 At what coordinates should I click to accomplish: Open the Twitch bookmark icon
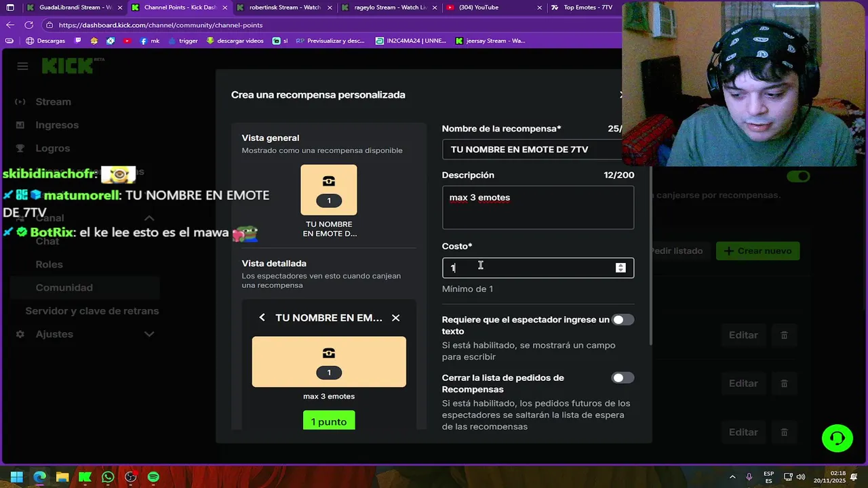[x=77, y=41]
